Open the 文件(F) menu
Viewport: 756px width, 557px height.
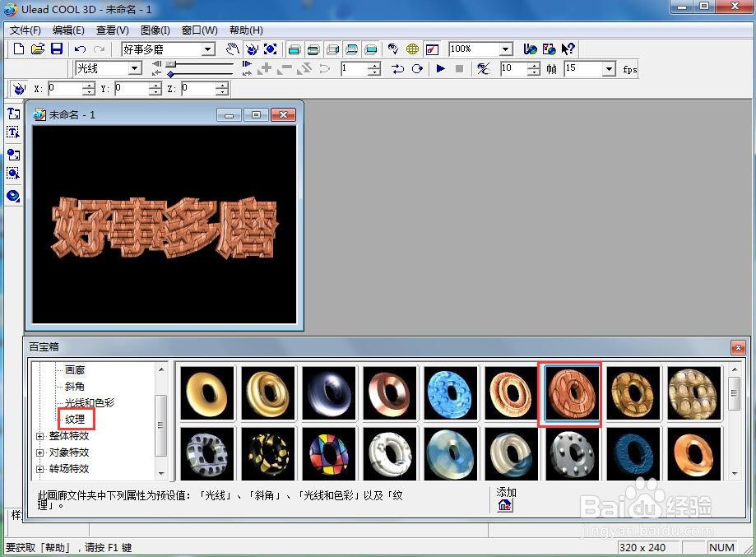[25, 30]
